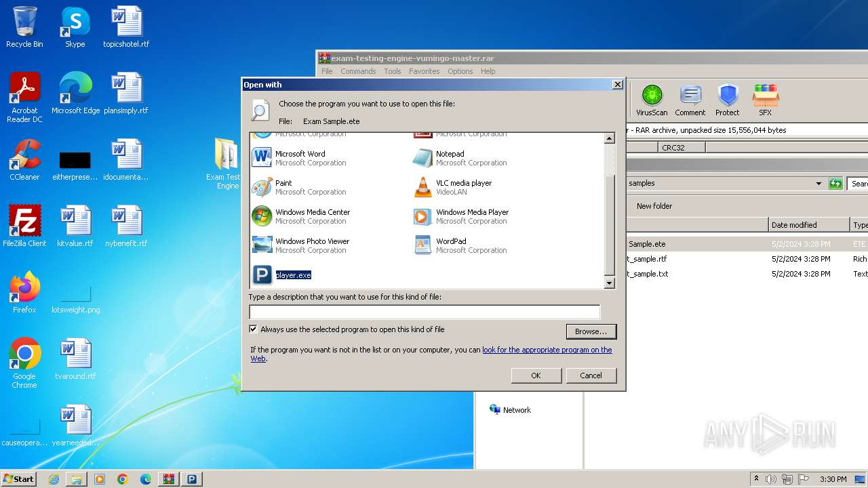This screenshot has width=868, height=488.
Task: Open Acrobat Reader DC desktop shortcut
Action: click(x=24, y=98)
